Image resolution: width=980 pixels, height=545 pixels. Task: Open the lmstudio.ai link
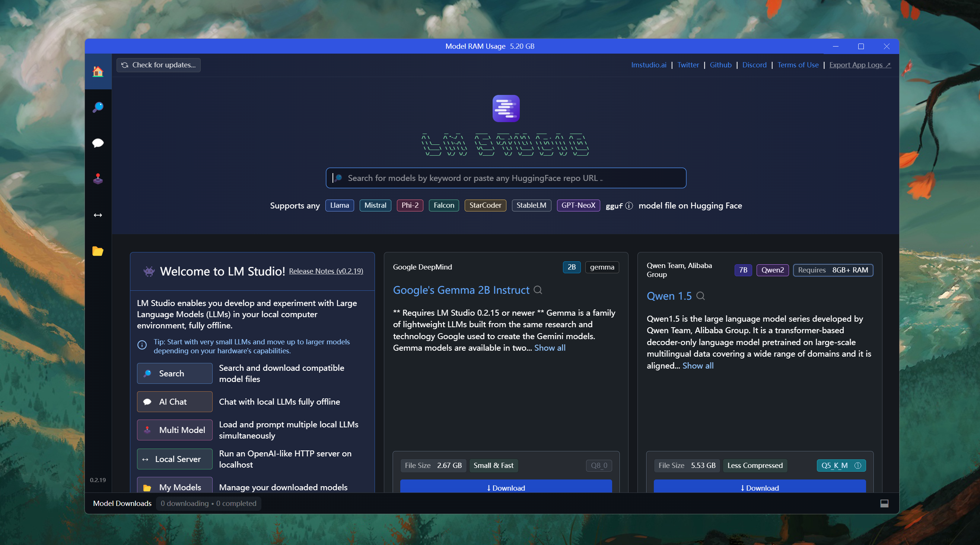649,65
